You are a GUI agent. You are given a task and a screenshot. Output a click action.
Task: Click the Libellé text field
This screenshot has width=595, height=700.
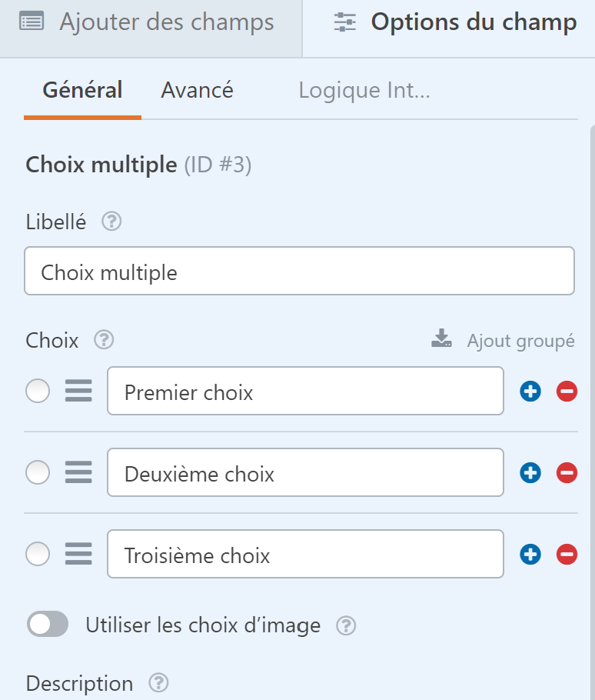click(x=299, y=271)
